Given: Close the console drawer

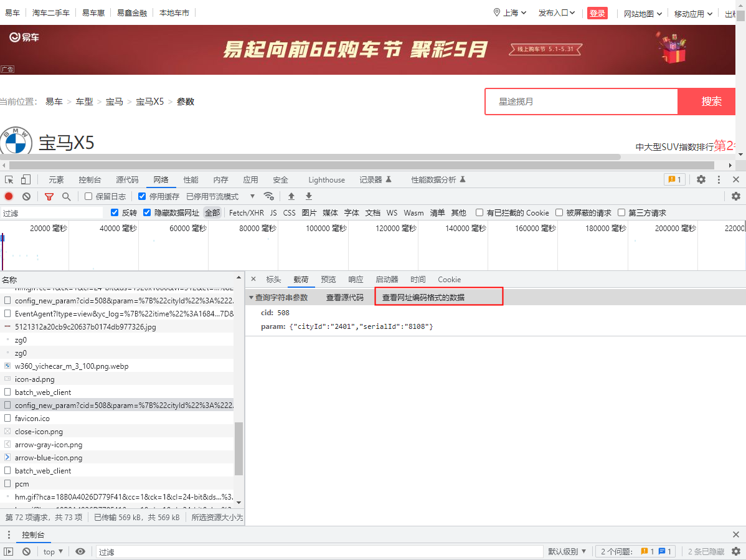Looking at the screenshot, I should [x=736, y=534].
